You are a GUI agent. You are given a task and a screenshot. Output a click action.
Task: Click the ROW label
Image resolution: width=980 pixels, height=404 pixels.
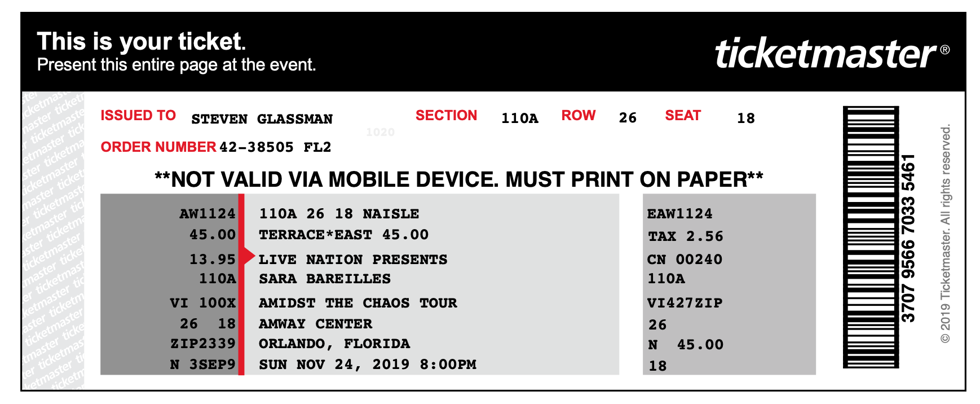coord(579,116)
